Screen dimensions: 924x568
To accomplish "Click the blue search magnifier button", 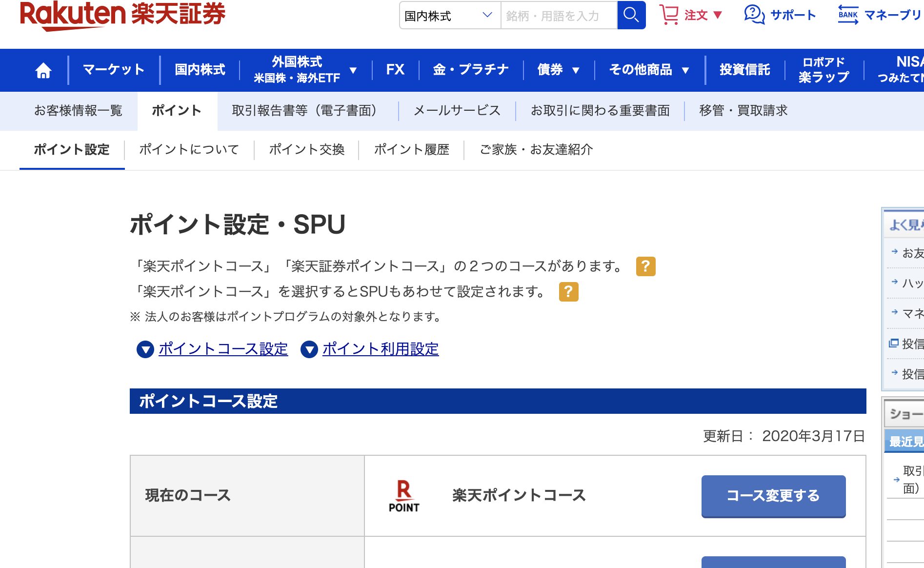I will pyautogui.click(x=631, y=15).
